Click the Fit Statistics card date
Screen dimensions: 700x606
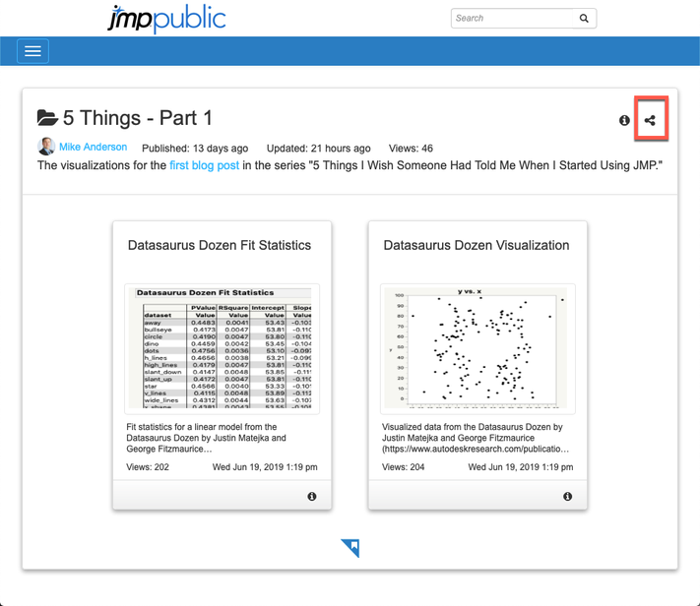265,467
